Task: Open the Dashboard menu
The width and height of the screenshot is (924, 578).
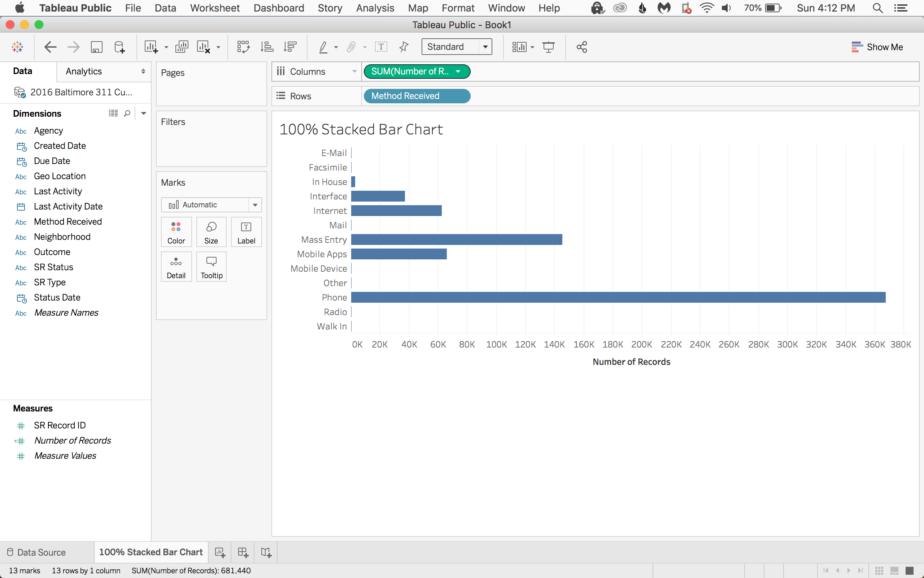Action: pos(279,8)
